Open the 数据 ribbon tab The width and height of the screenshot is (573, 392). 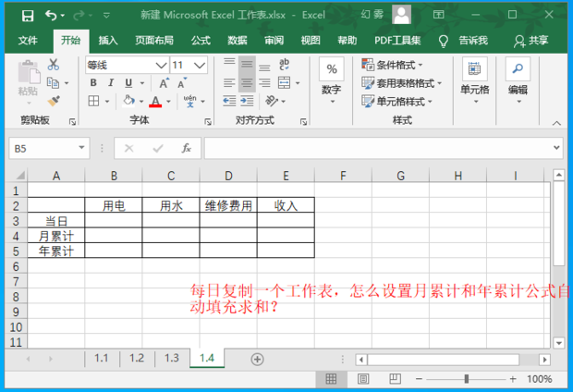click(x=238, y=41)
